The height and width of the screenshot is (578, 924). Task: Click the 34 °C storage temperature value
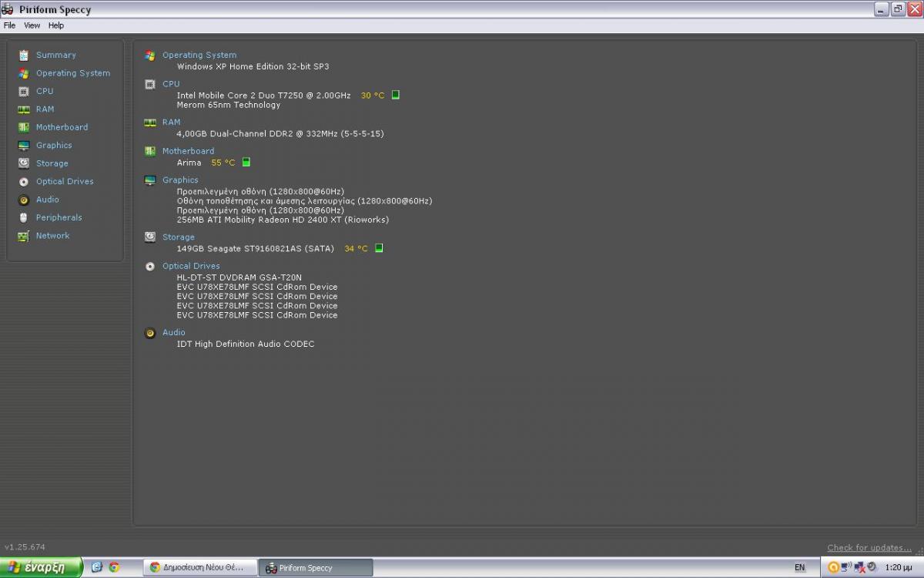tap(356, 249)
